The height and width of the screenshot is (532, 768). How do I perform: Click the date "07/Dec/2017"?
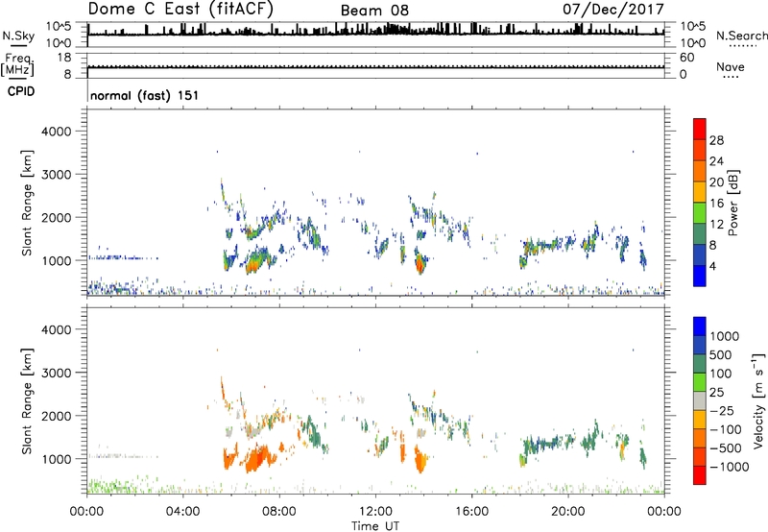coord(613,9)
